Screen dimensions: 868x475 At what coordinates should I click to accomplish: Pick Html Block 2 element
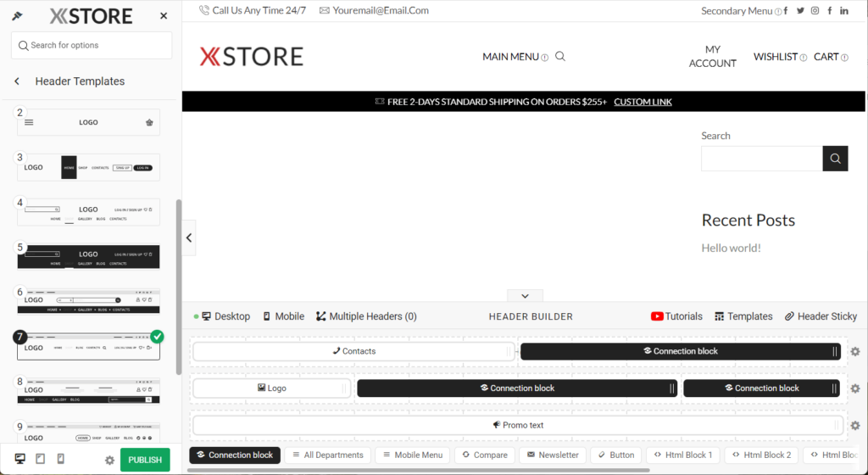pyautogui.click(x=762, y=455)
